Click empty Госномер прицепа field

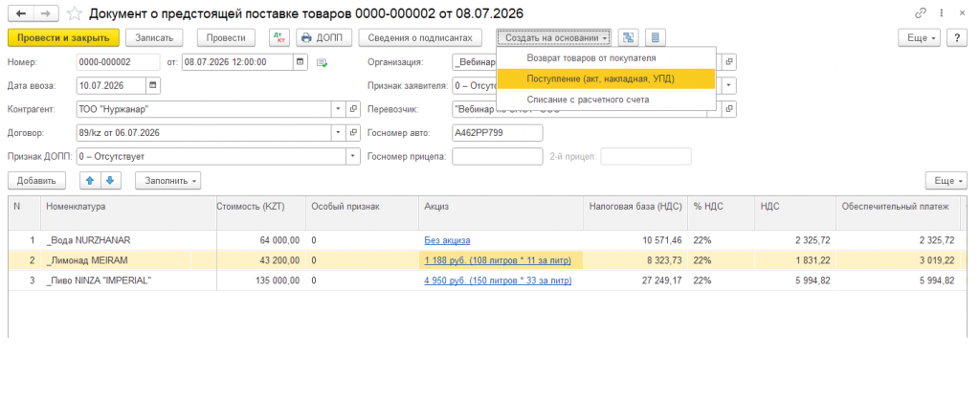497,156
